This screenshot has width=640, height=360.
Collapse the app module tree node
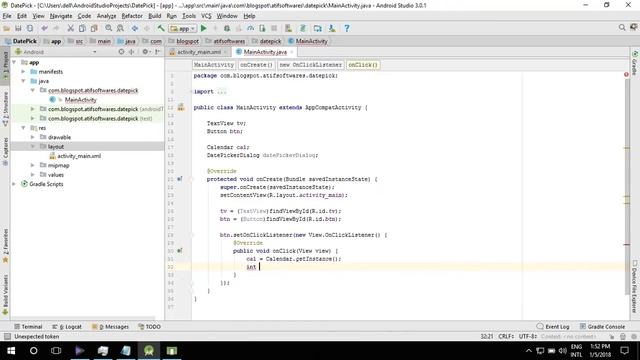[x=14, y=62]
